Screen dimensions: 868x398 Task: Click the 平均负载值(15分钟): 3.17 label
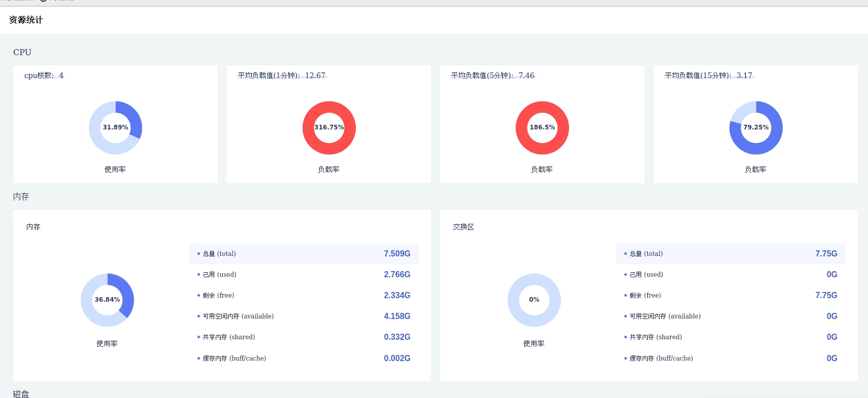point(709,76)
